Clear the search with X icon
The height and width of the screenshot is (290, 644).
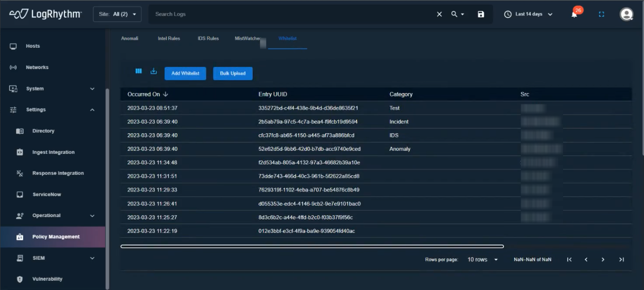pyautogui.click(x=439, y=14)
